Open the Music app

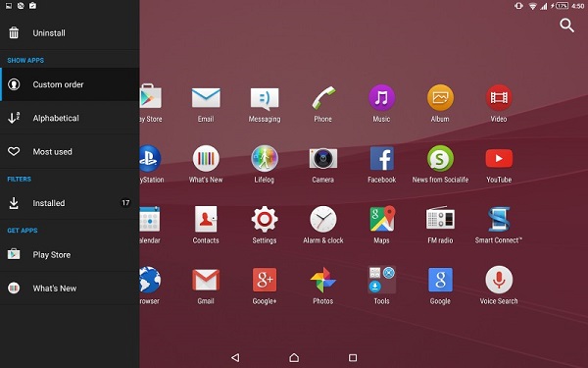pos(381,104)
